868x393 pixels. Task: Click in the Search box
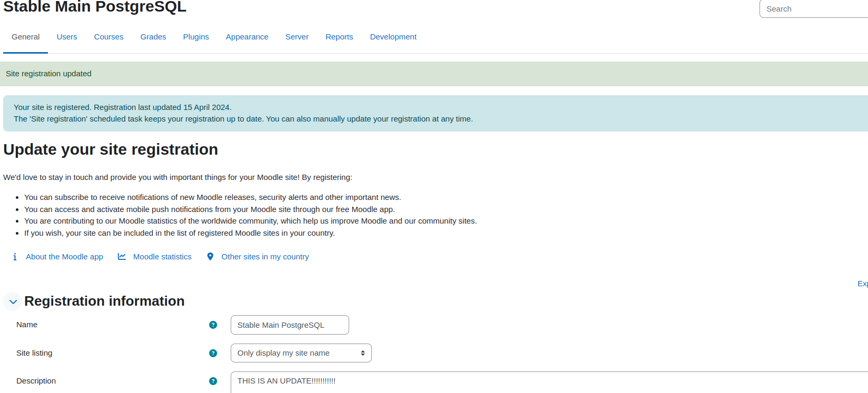coord(814,9)
